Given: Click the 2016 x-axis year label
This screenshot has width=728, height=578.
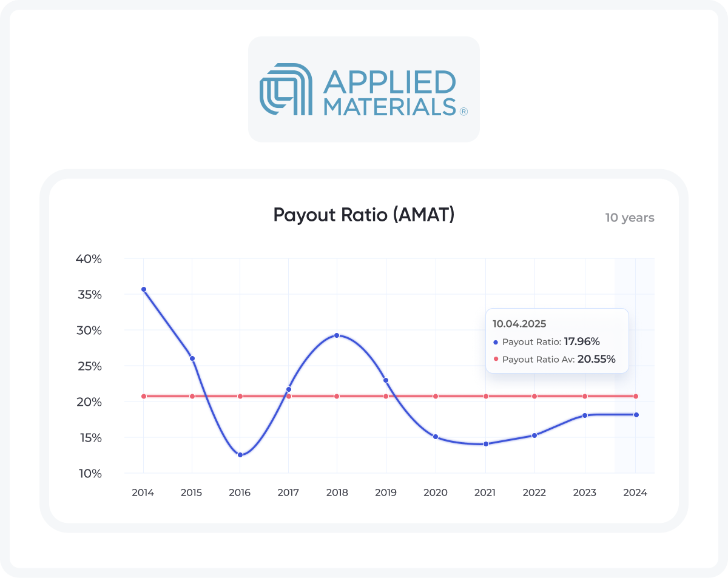Looking at the screenshot, I should click(240, 493).
